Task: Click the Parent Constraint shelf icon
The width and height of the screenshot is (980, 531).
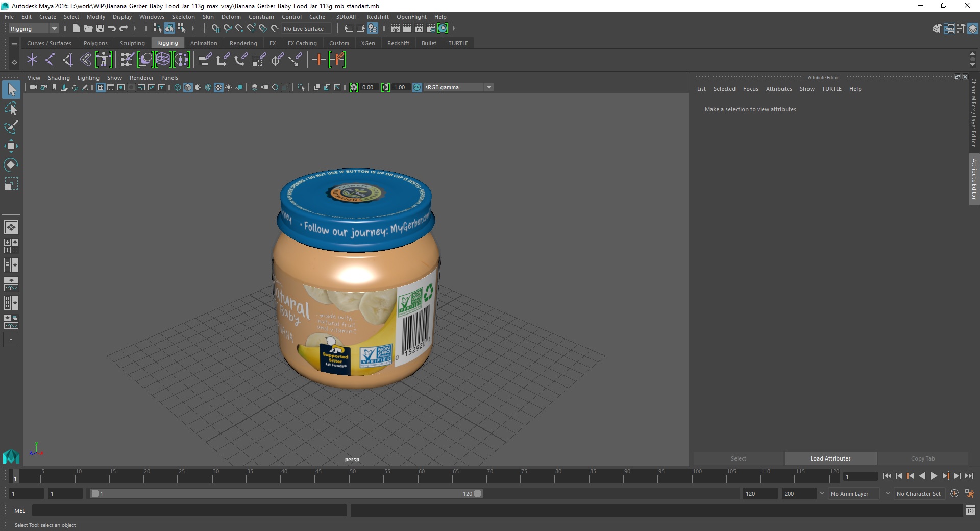Action: coord(205,60)
